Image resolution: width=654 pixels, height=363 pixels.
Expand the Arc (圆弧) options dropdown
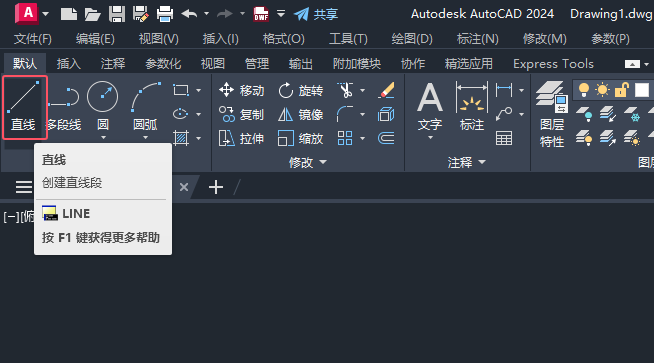145,138
